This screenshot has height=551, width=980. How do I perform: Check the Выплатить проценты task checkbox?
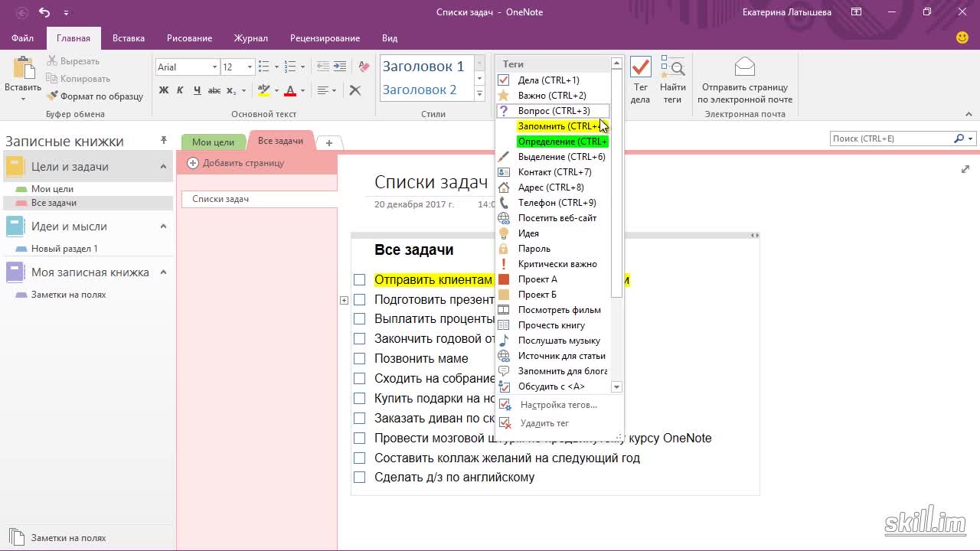coord(359,319)
